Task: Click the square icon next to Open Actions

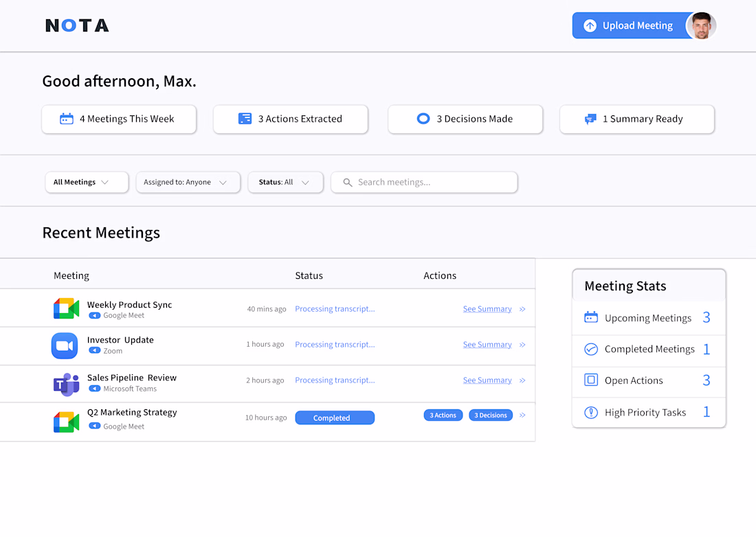Action: (x=590, y=380)
